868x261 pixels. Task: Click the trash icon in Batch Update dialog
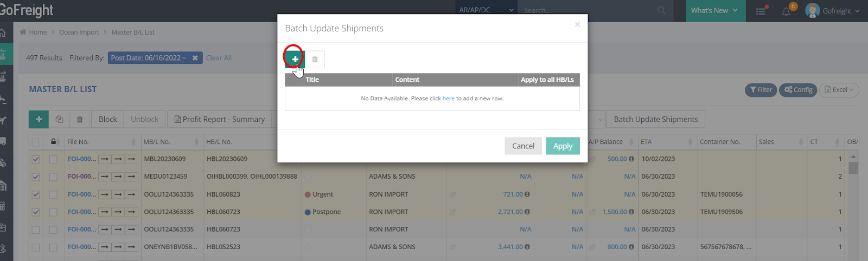tap(315, 59)
